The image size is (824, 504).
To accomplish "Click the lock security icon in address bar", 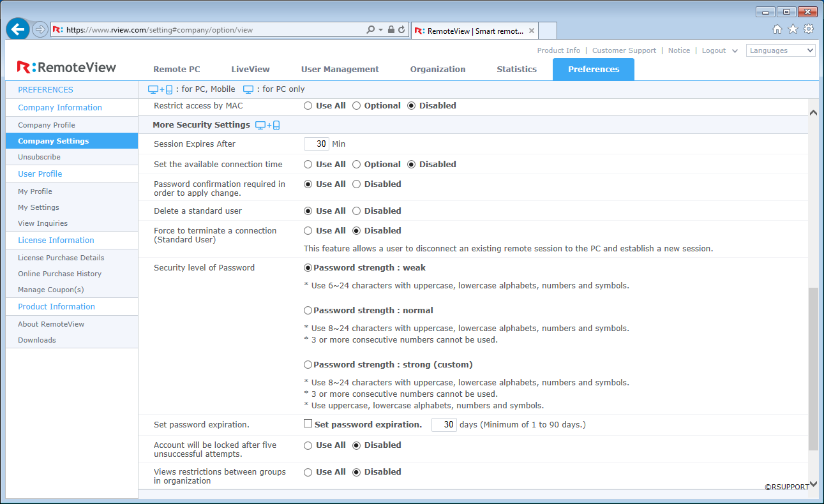I will tap(391, 30).
